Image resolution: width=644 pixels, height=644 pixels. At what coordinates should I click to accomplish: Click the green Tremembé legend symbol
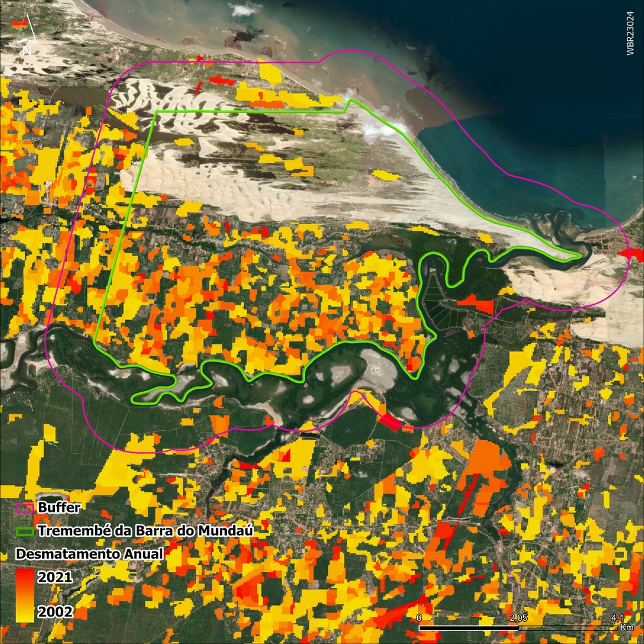point(25,531)
